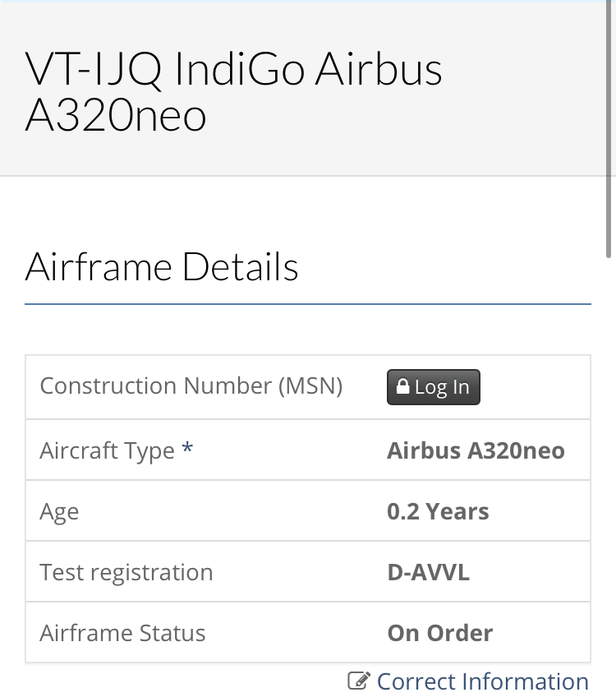Click the Aircraft Type label text

click(107, 450)
